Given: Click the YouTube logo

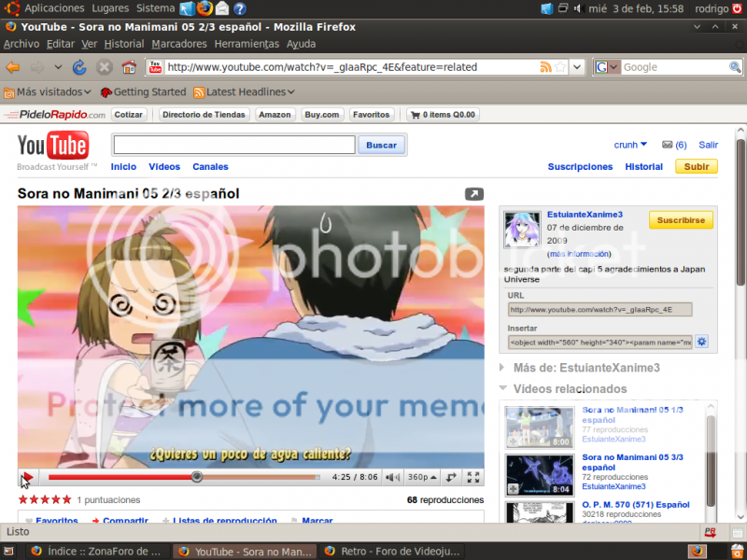Looking at the screenshot, I should [53, 146].
